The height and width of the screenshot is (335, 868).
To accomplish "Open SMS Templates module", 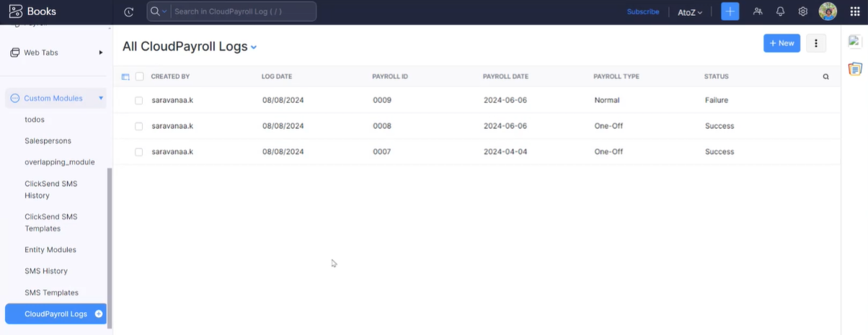I will click(x=52, y=292).
